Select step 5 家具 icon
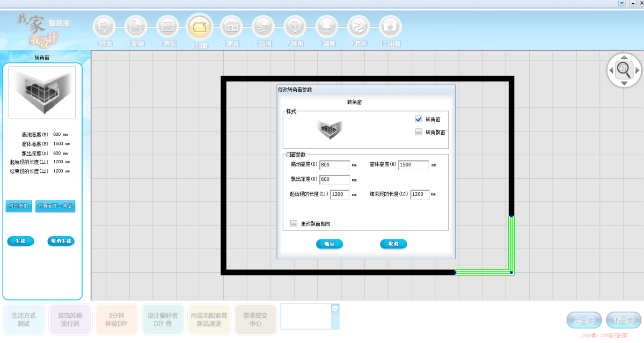Screen dimensions: 644x343 pos(231,26)
